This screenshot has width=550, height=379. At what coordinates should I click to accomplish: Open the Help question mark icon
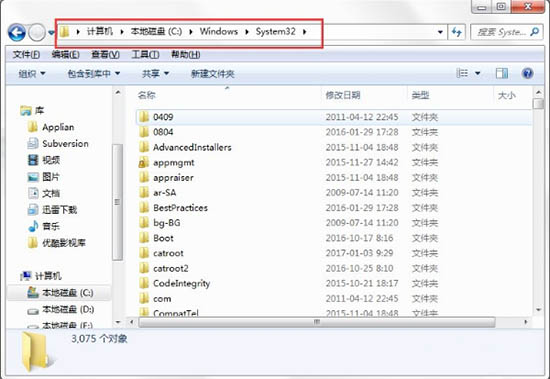[x=527, y=73]
